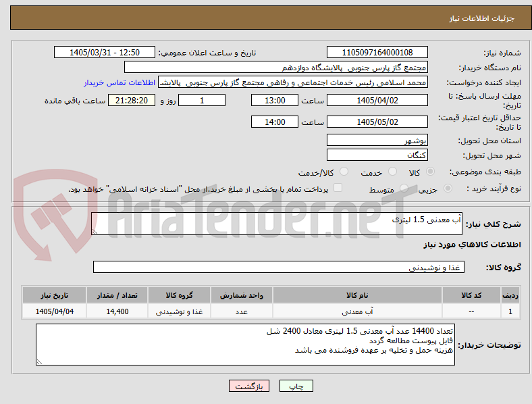The width and height of the screenshot is (532, 404).
Task: Click the quantity cell 14,400
Action: 117,311
